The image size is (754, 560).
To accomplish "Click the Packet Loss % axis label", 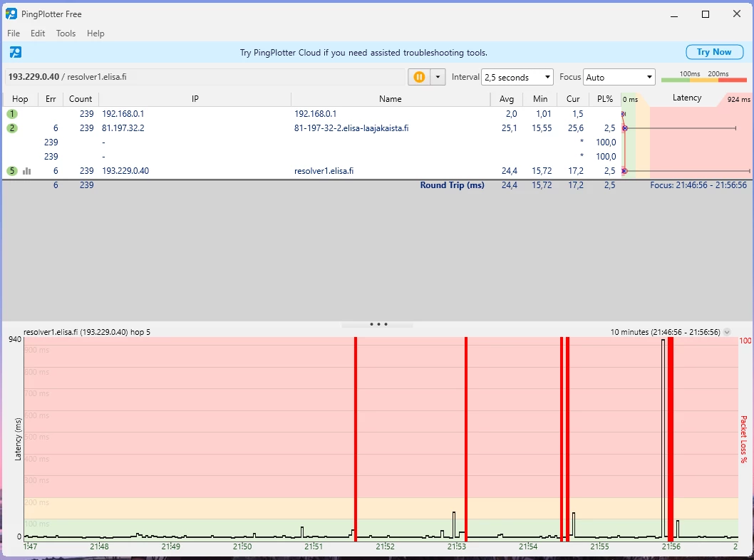I will pyautogui.click(x=744, y=439).
